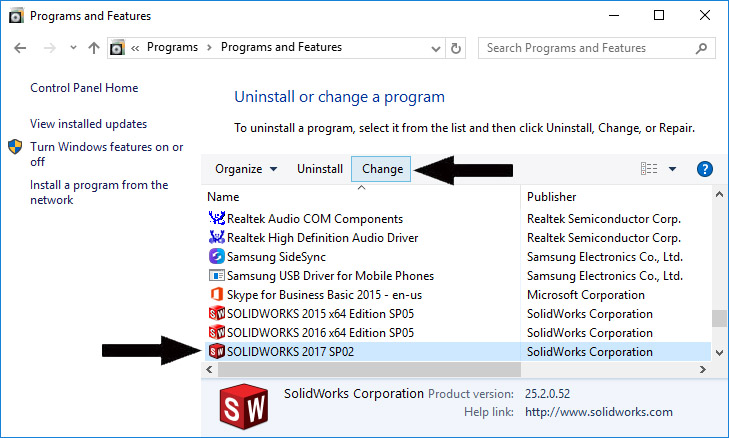Image resolution: width=729 pixels, height=438 pixels.
Task: Click the Change toolbar button
Action: [382, 169]
